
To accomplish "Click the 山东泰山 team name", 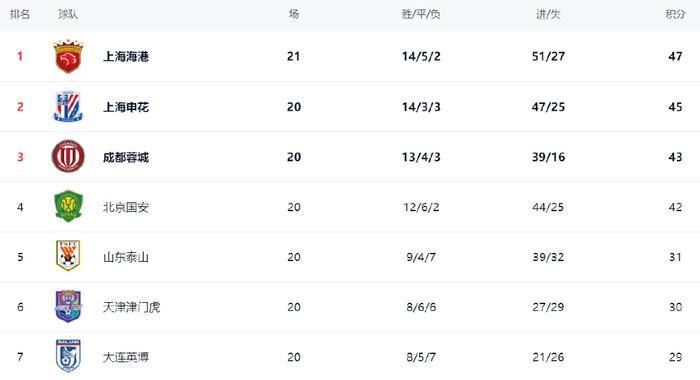I will coord(126,257).
